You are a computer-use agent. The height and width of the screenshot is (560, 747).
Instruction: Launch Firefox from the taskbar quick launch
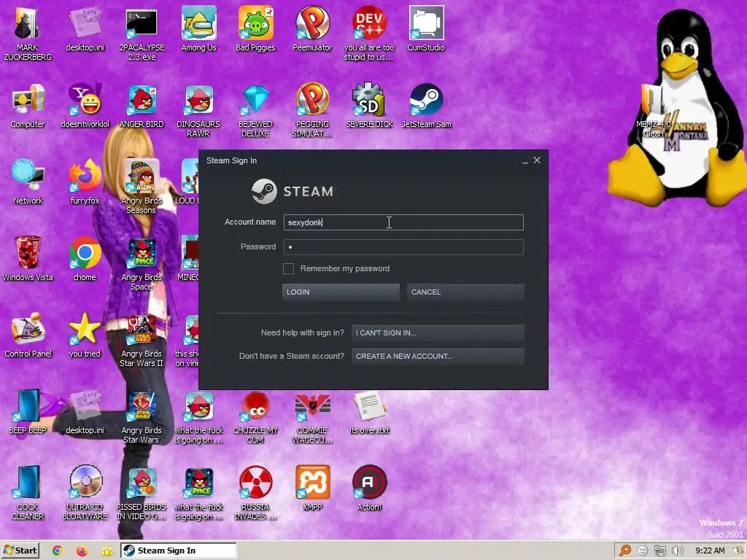[x=82, y=551]
